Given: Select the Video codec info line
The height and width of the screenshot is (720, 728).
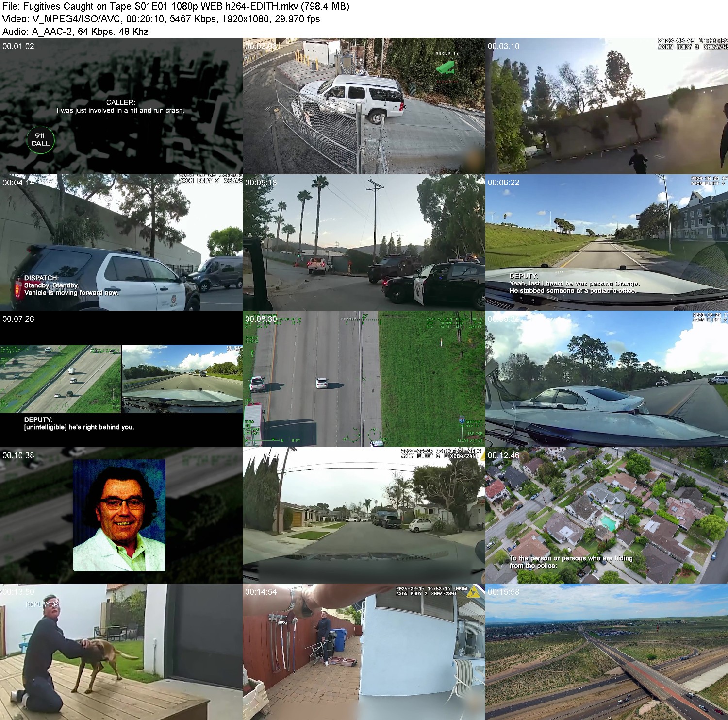Looking at the screenshot, I should [x=161, y=19].
